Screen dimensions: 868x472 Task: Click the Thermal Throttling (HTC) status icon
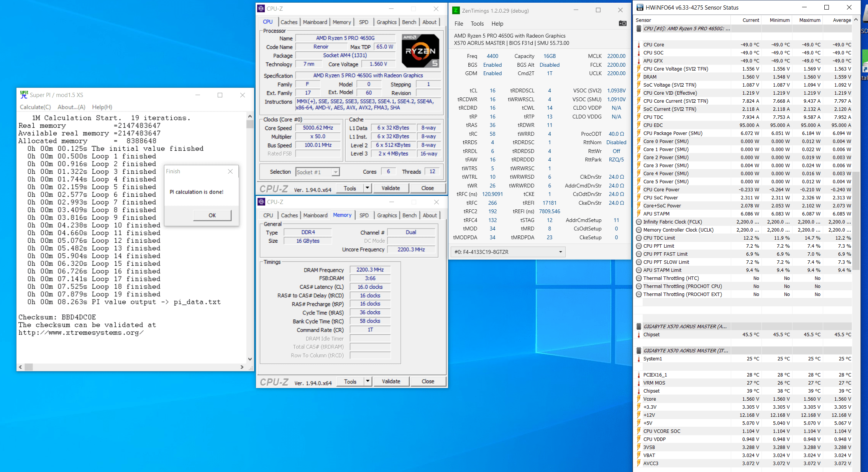click(639, 278)
